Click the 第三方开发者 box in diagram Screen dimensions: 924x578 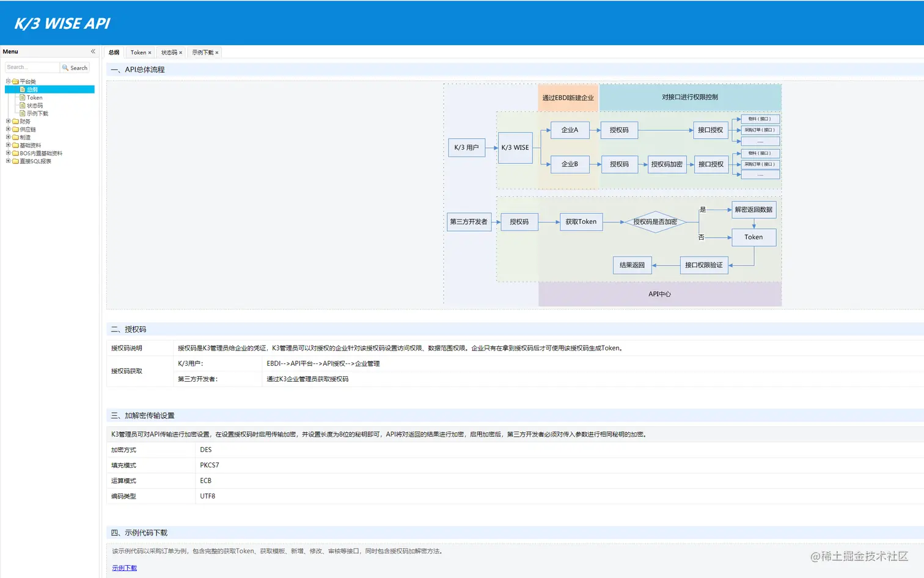(x=469, y=221)
